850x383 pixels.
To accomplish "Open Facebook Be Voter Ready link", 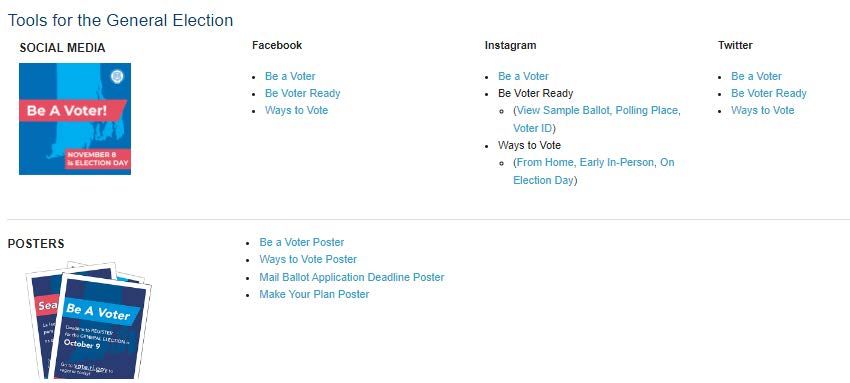I will pyautogui.click(x=302, y=93).
